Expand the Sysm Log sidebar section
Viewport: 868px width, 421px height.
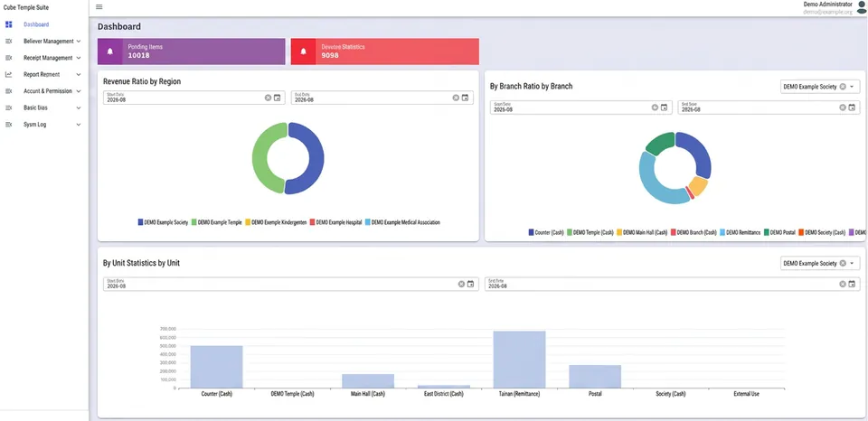(44, 125)
